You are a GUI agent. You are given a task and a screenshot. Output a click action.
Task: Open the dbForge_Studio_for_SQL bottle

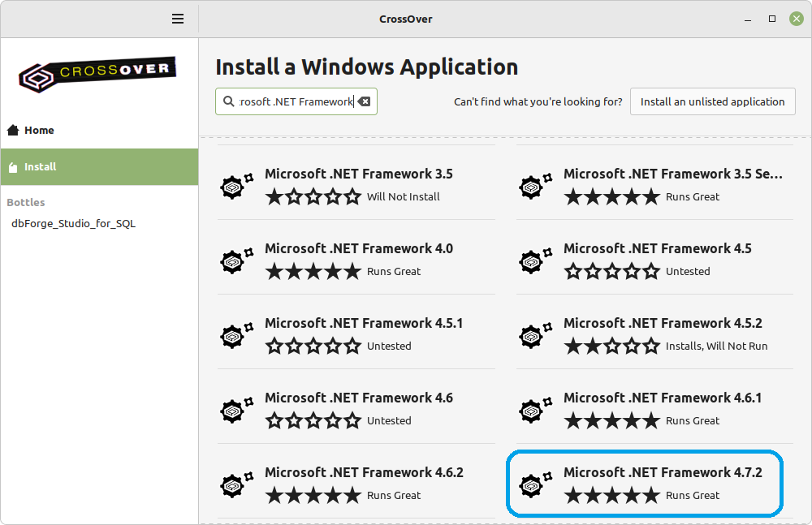coord(73,223)
